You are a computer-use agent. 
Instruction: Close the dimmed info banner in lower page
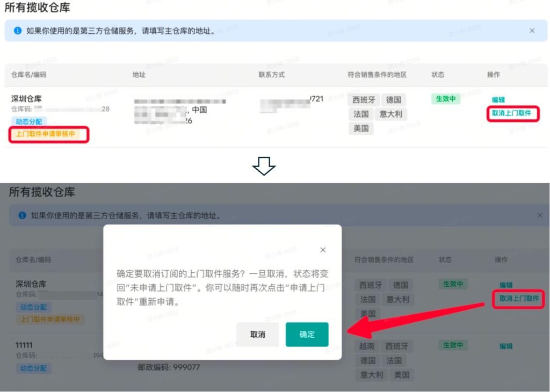(540, 215)
